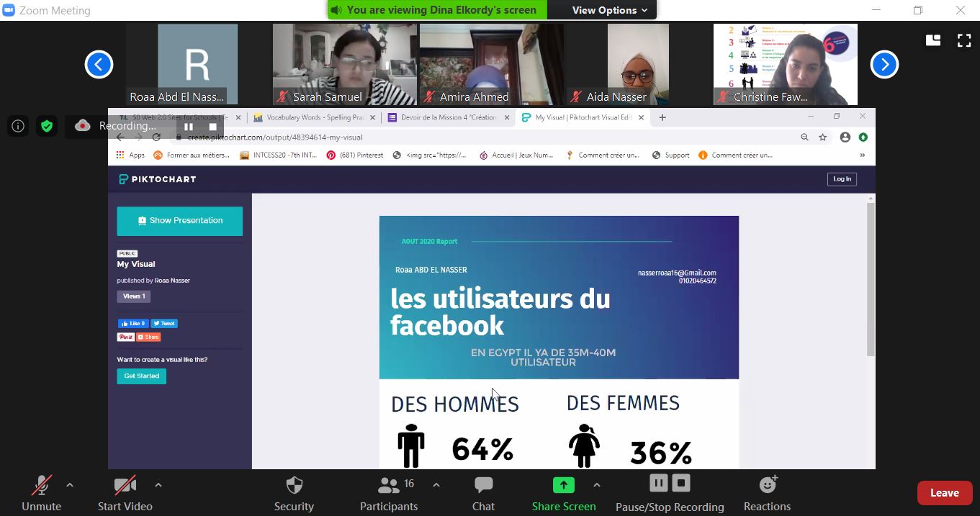Viewport: 980px width, 516px height.
Task: Enter full screen mode
Action: (x=963, y=40)
